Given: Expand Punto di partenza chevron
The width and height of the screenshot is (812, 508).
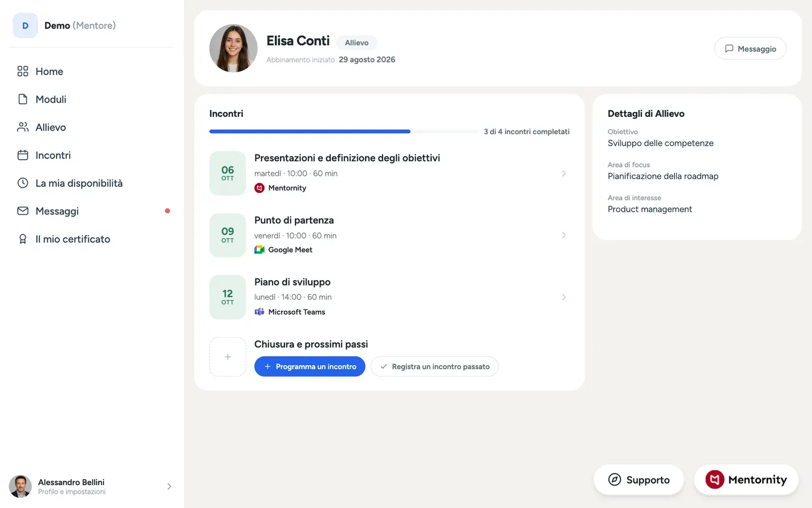Looking at the screenshot, I should (564, 235).
